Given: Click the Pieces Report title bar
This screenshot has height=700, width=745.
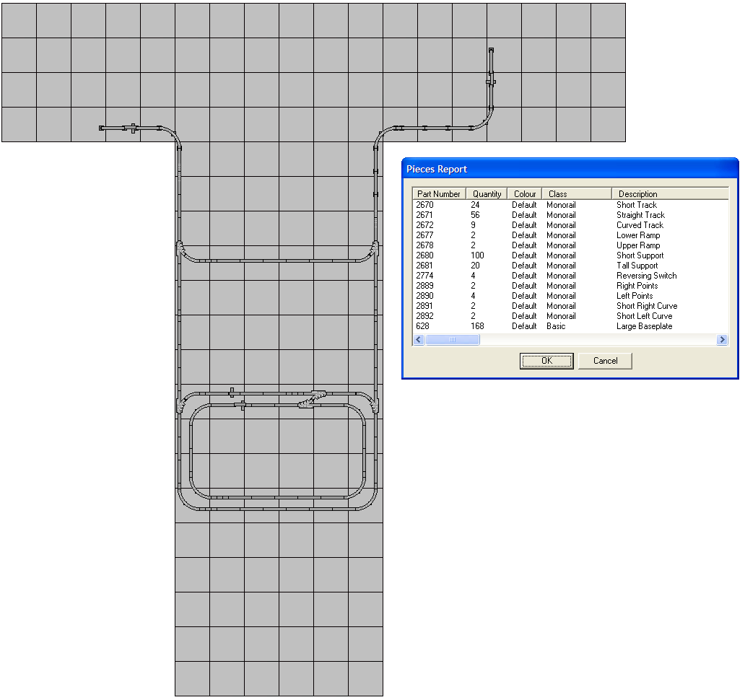Looking at the screenshot, I should [x=570, y=169].
